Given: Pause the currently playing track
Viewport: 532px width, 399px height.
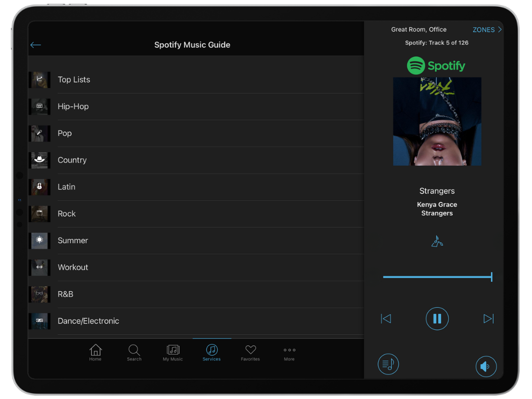Looking at the screenshot, I should point(437,318).
